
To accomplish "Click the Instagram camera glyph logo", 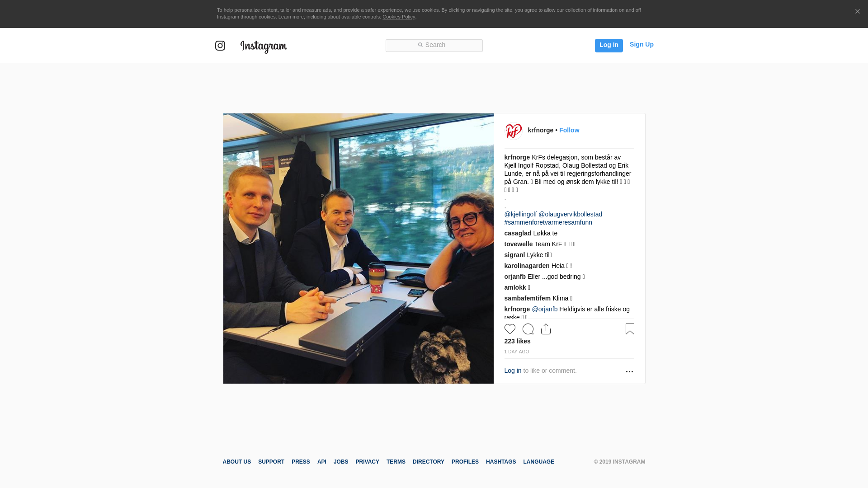I will coord(220,46).
